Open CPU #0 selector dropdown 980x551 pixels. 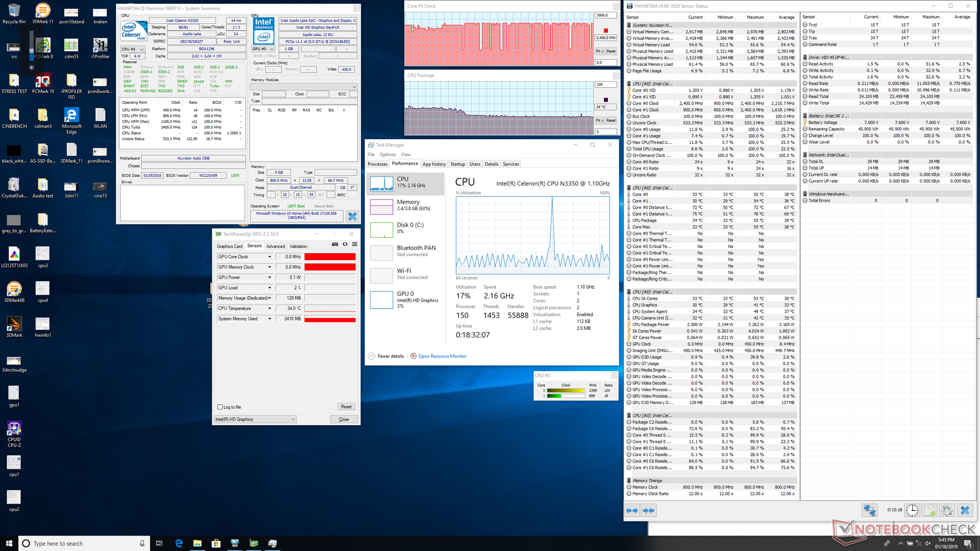pyautogui.click(x=133, y=49)
